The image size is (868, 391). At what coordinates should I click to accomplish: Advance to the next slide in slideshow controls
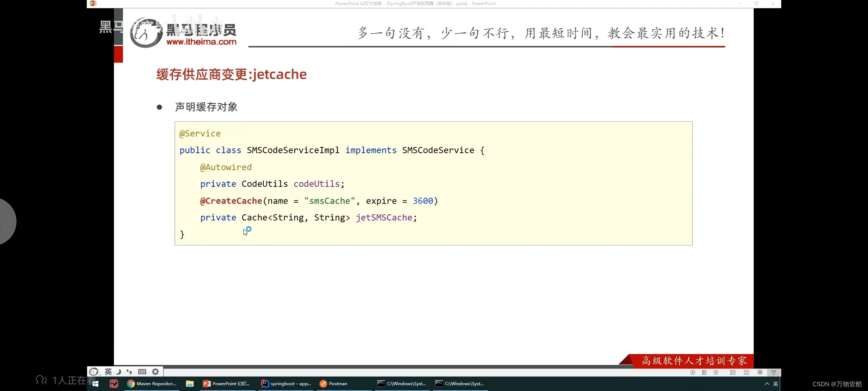716,373
